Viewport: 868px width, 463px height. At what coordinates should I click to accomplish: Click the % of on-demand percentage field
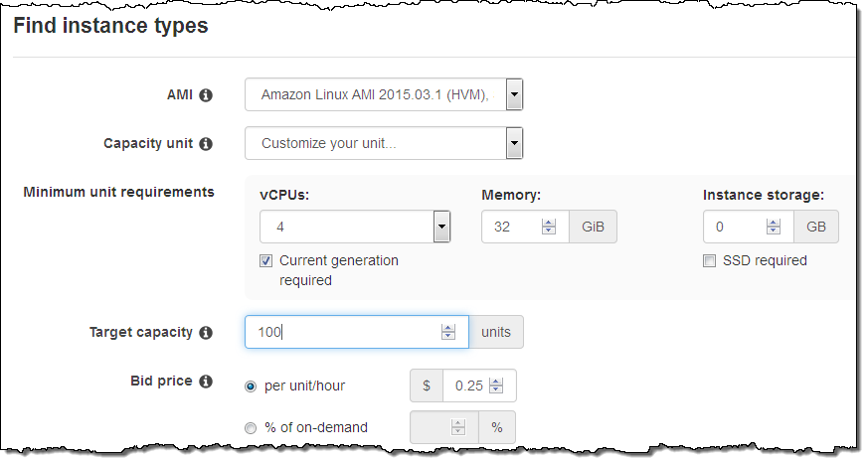click(x=431, y=428)
